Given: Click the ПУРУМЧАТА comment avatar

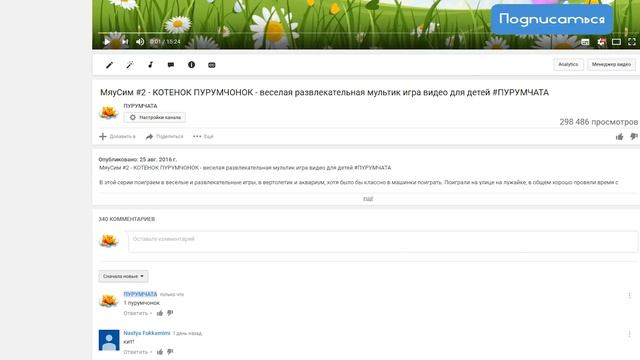Looking at the screenshot, I should [109, 301].
